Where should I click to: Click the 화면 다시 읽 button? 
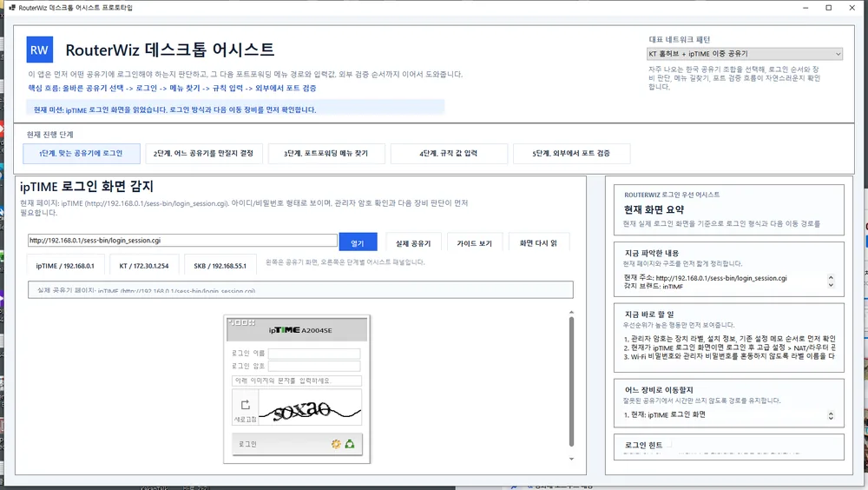click(x=538, y=242)
